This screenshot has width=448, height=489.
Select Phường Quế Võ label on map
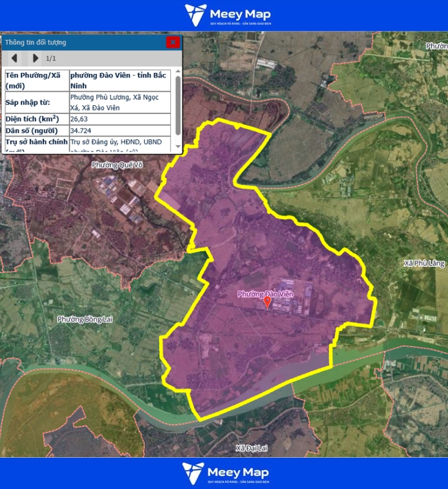coord(116,165)
